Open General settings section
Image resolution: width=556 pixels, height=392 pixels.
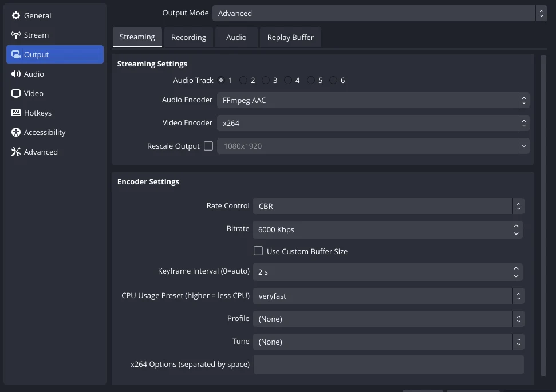tap(55, 15)
